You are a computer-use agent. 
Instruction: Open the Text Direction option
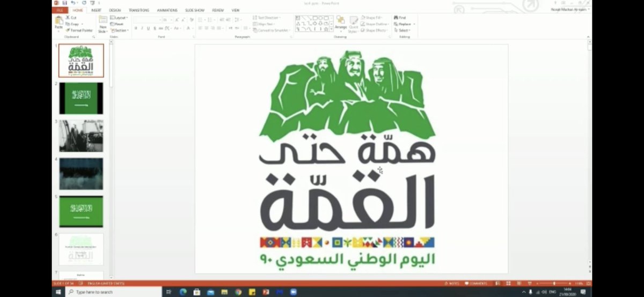[x=268, y=18]
